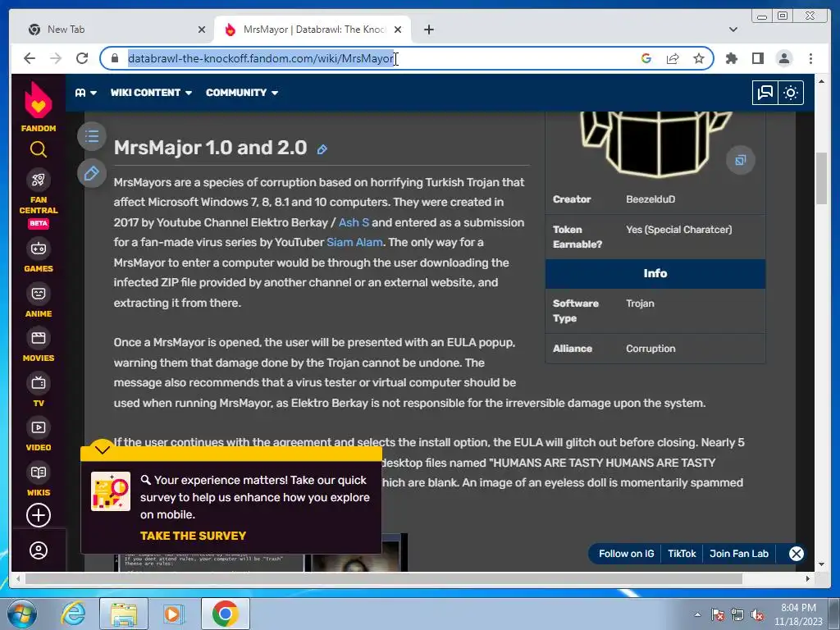Screen dimensions: 840x630
Task: Open Chrome's tab search down arrow
Action: pos(733,30)
